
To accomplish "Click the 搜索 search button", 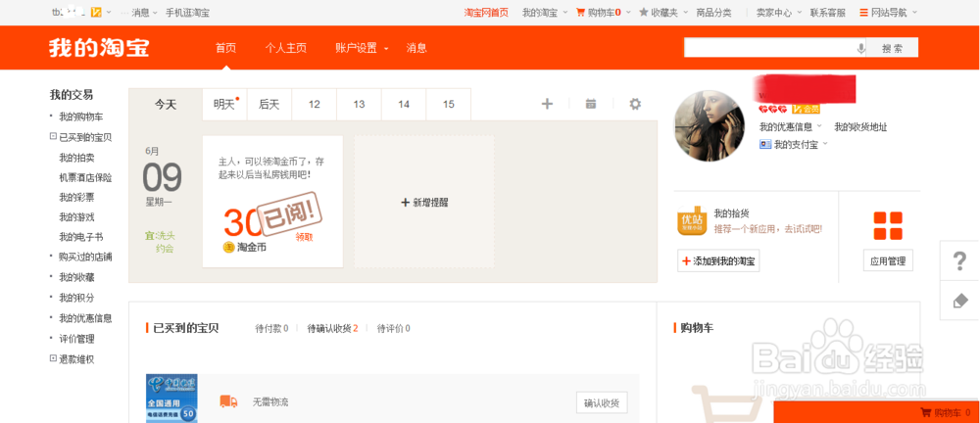I will tap(893, 48).
